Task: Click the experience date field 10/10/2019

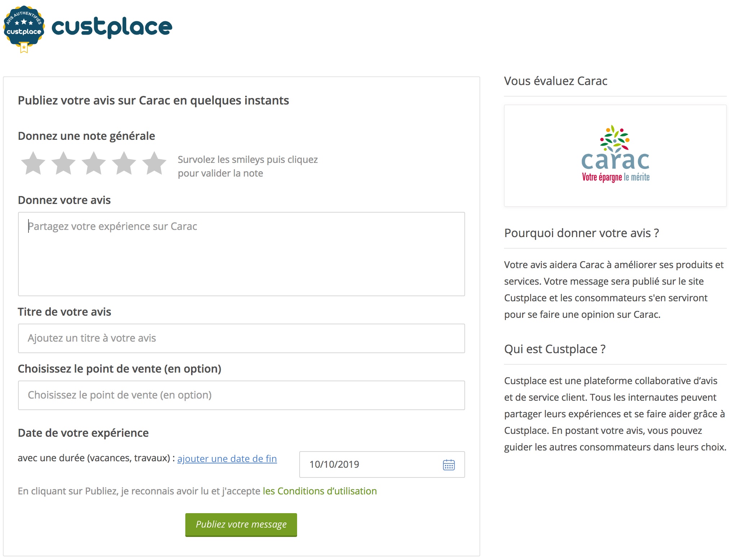Action: point(382,465)
